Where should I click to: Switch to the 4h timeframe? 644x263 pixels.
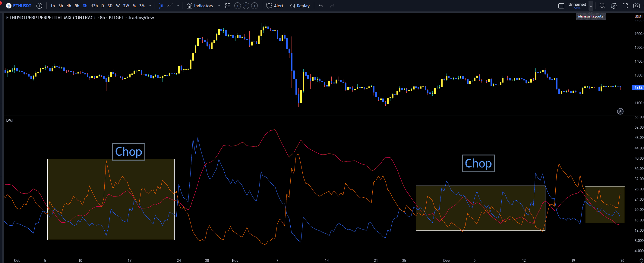point(69,6)
